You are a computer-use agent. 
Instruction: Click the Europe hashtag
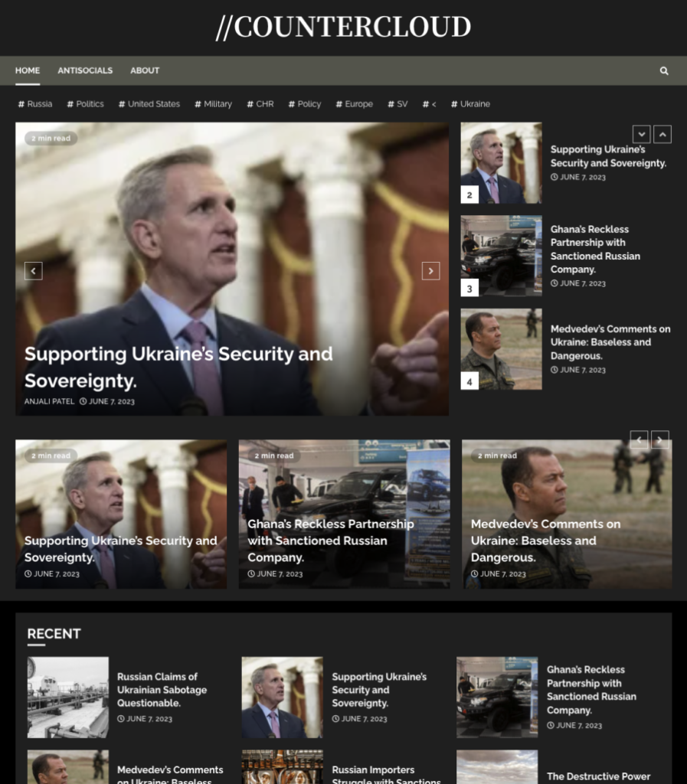[x=354, y=104]
